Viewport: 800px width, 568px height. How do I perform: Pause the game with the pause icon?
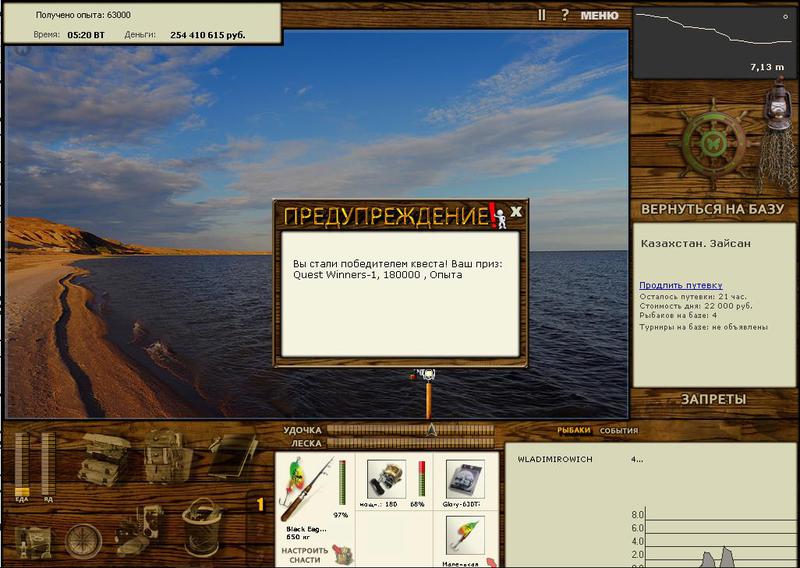click(541, 15)
